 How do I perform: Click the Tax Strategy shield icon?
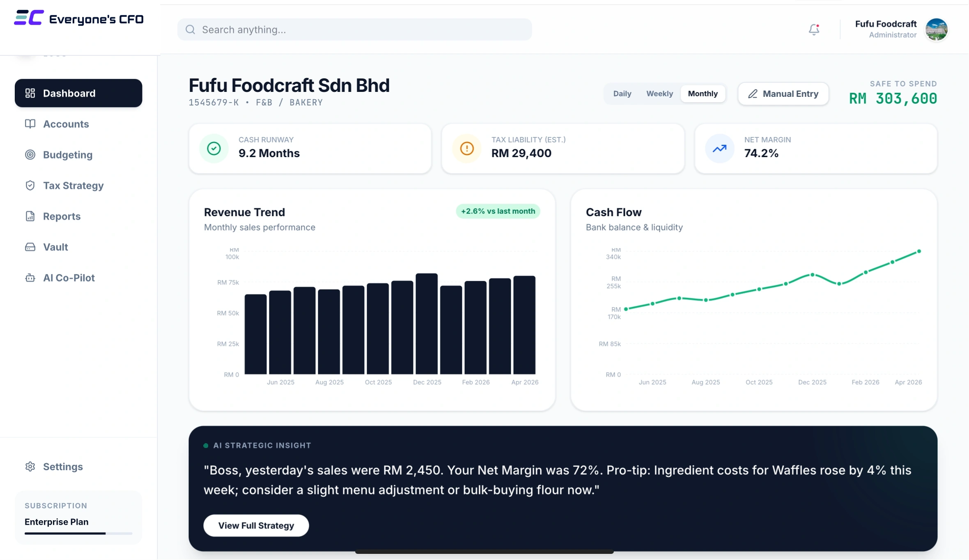tap(30, 185)
